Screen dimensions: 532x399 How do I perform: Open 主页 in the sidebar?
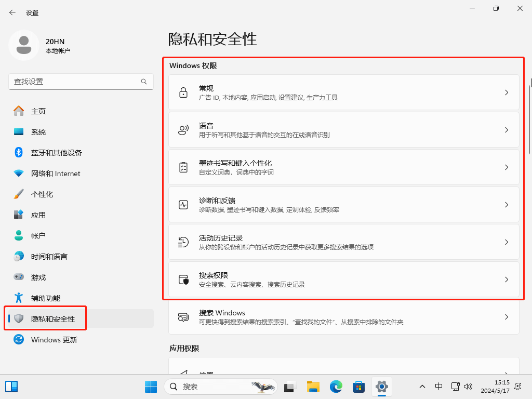tap(38, 111)
